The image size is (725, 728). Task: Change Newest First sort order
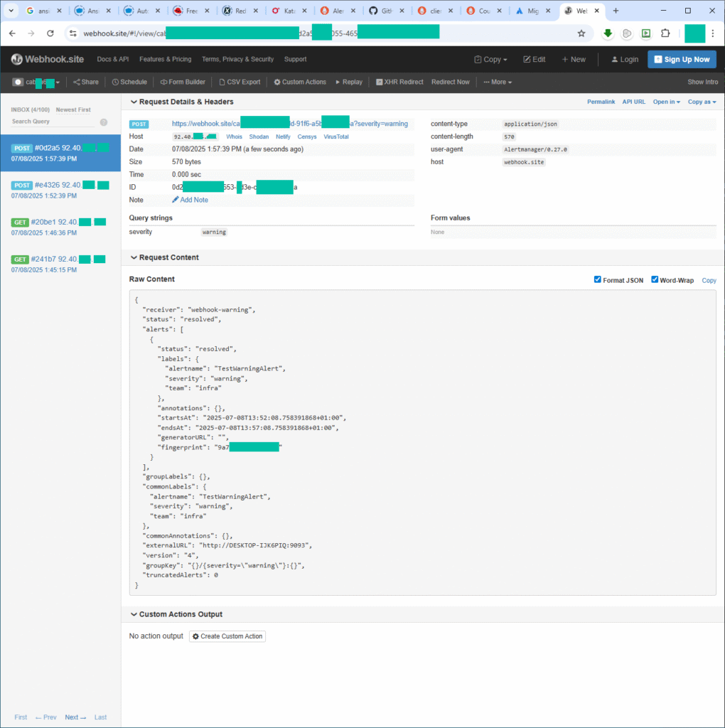tap(73, 110)
